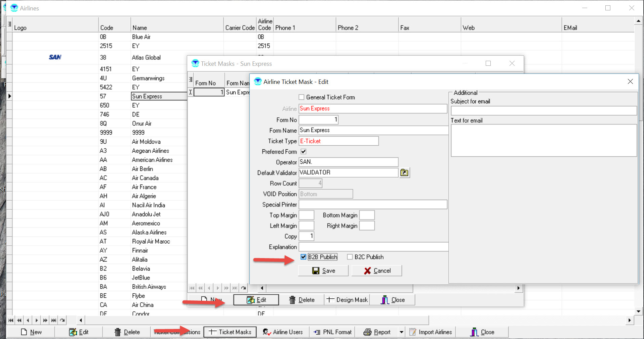Click the Left Margin input field

306,226
